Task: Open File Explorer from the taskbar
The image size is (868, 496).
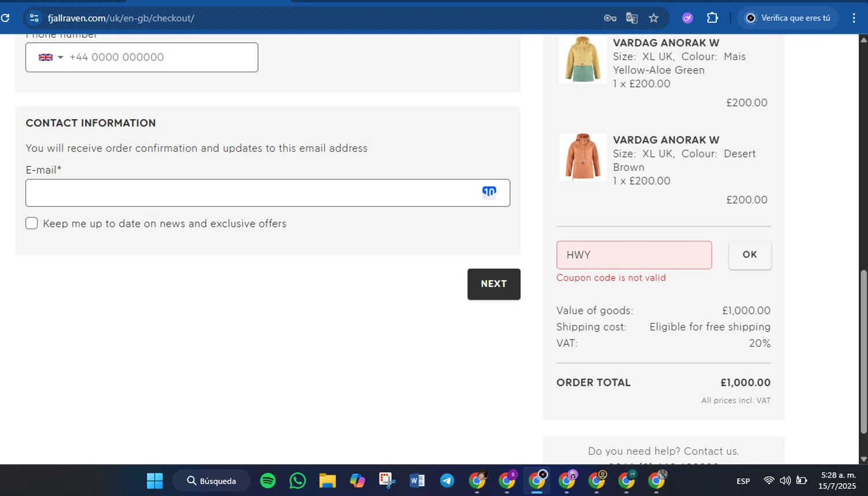Action: point(328,480)
